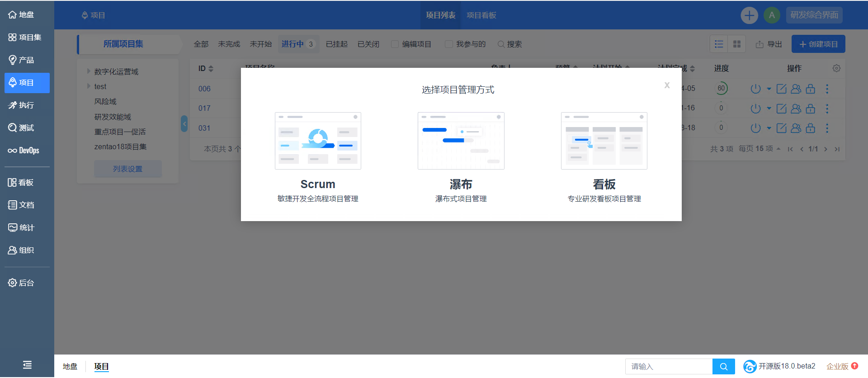Switch to list view layout

pos(719,44)
